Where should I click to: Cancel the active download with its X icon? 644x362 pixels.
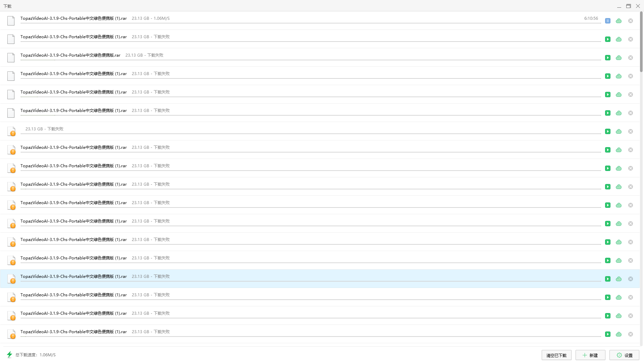point(631,21)
